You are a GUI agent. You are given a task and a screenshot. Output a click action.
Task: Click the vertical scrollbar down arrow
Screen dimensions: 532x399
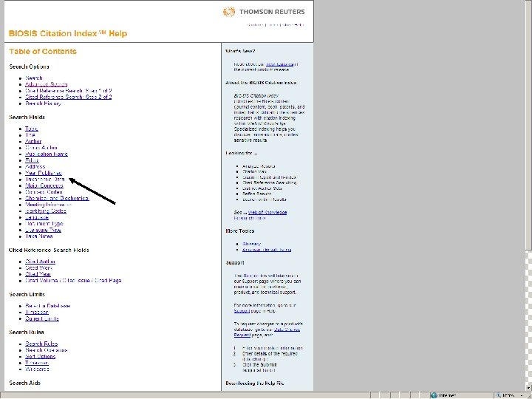(528, 388)
